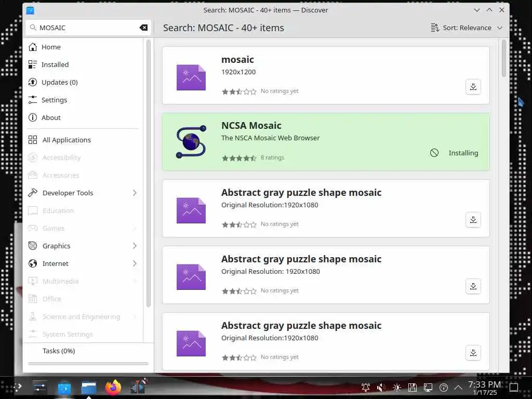Install the mosaic 1920x1200 wallpaper
The image size is (532, 399).
pyautogui.click(x=473, y=87)
